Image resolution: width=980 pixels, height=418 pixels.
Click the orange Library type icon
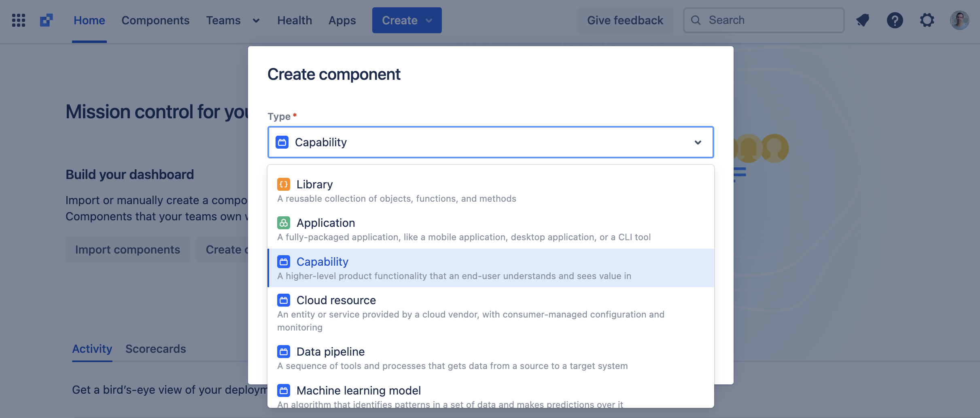pos(284,184)
